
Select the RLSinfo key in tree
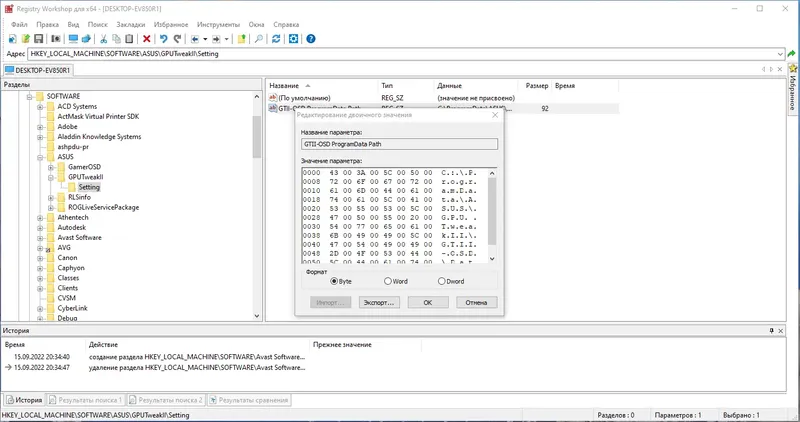79,197
